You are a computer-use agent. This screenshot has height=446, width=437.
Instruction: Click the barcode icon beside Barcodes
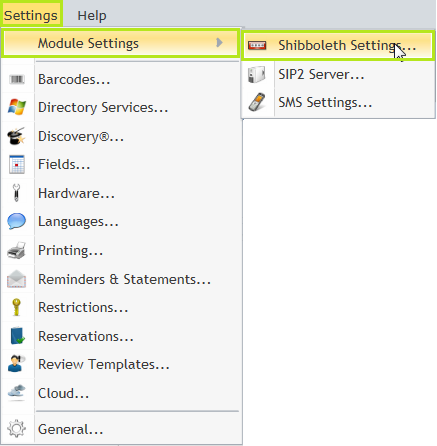coord(17,79)
